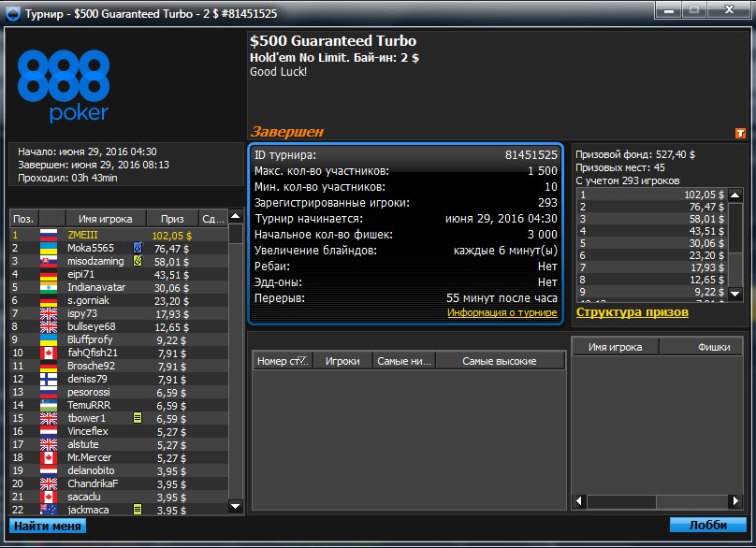Viewport: 756px width, 548px height.
Task: Select player row misodzaming
Action: click(119, 261)
